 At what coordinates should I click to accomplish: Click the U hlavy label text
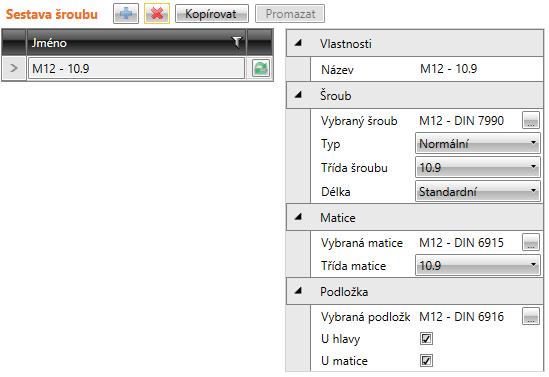pos(340,339)
